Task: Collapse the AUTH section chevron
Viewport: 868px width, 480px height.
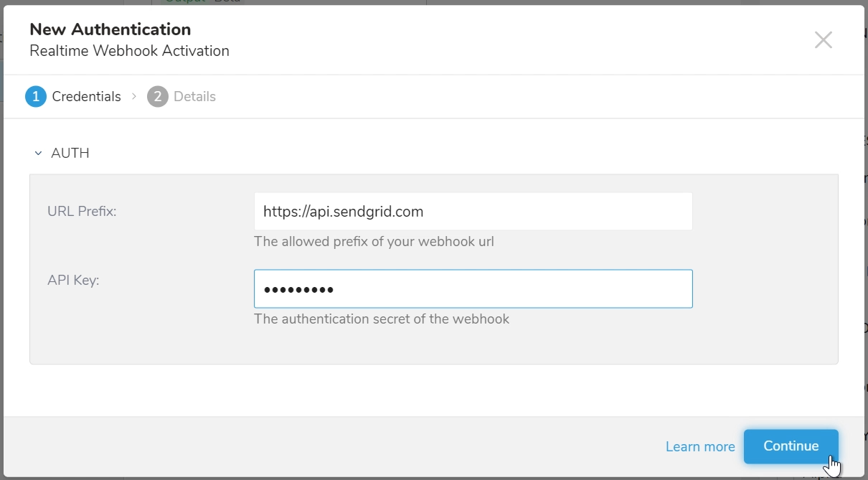Action: pyautogui.click(x=38, y=154)
